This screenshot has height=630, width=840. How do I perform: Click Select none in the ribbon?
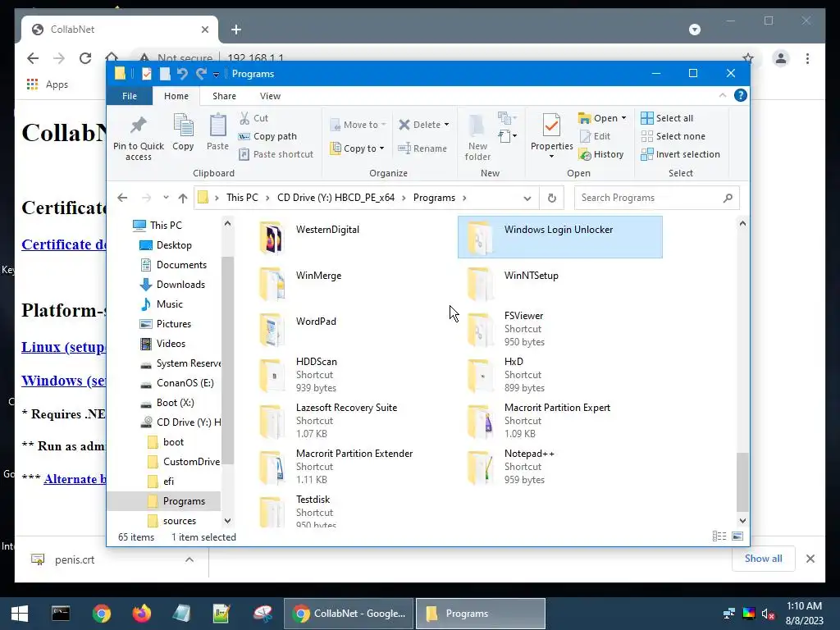point(673,136)
